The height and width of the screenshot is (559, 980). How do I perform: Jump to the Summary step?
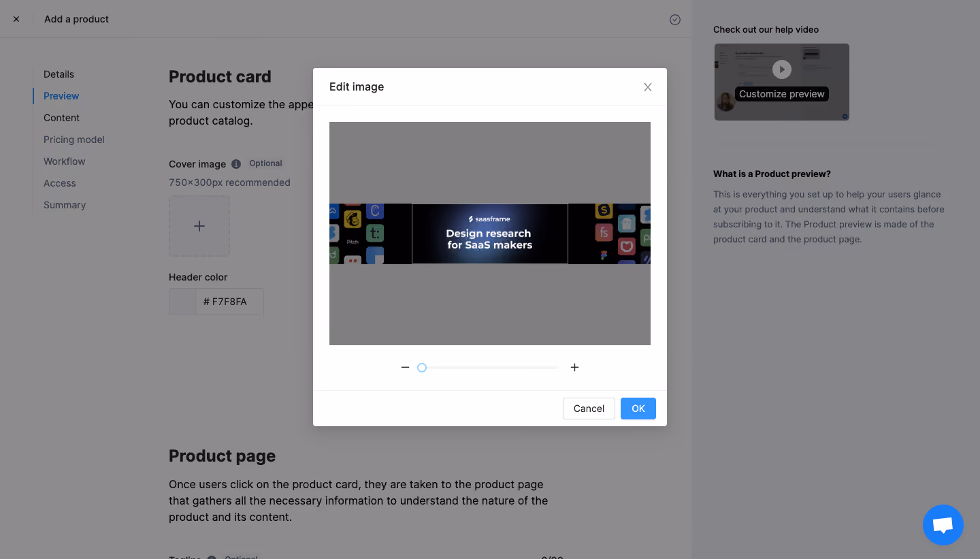point(65,205)
